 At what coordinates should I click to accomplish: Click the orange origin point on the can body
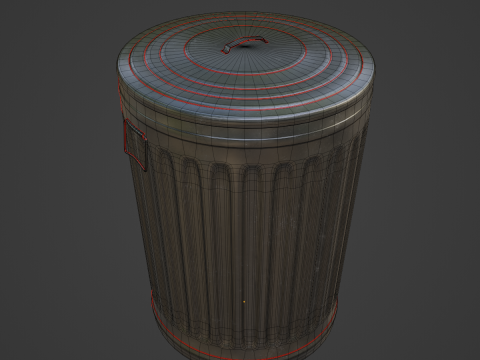(x=244, y=302)
